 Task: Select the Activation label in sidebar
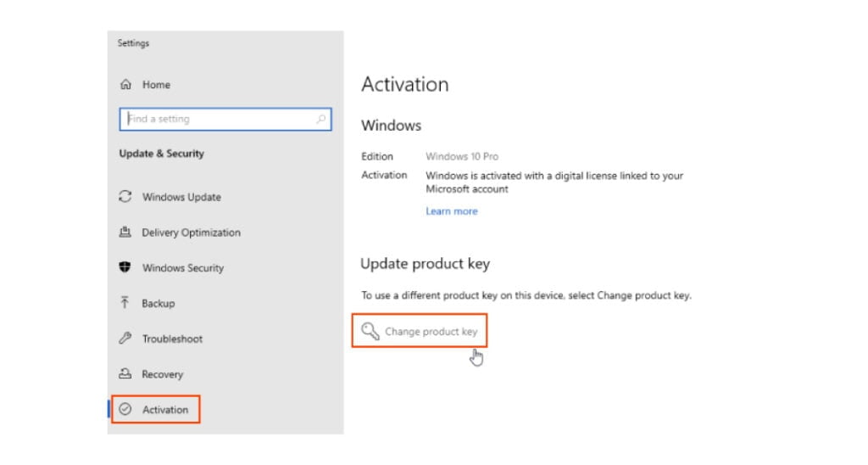165,410
